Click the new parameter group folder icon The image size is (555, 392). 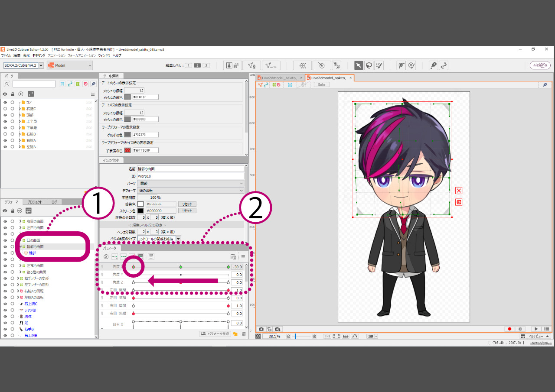pyautogui.click(x=235, y=334)
